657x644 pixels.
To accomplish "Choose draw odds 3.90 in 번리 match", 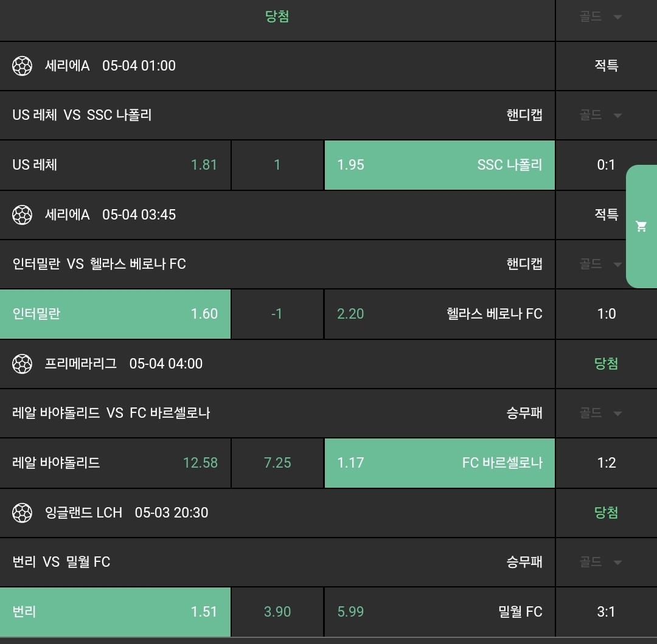I will click(277, 612).
